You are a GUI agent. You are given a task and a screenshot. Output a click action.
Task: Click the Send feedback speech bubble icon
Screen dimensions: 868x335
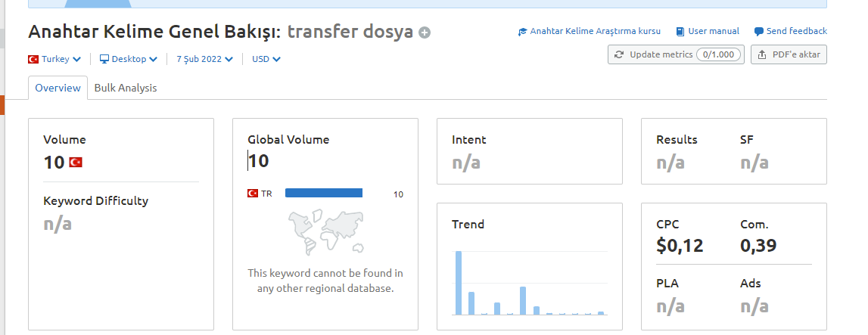(x=759, y=32)
